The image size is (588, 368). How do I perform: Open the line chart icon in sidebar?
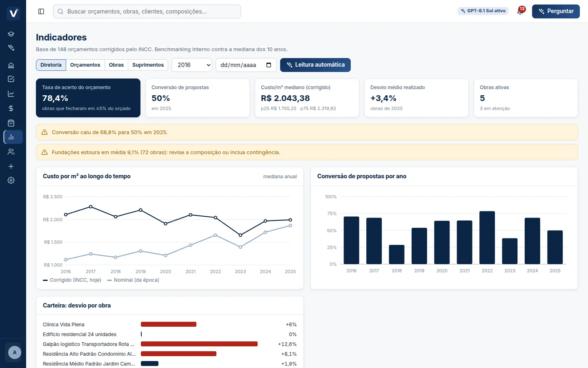tap(11, 94)
